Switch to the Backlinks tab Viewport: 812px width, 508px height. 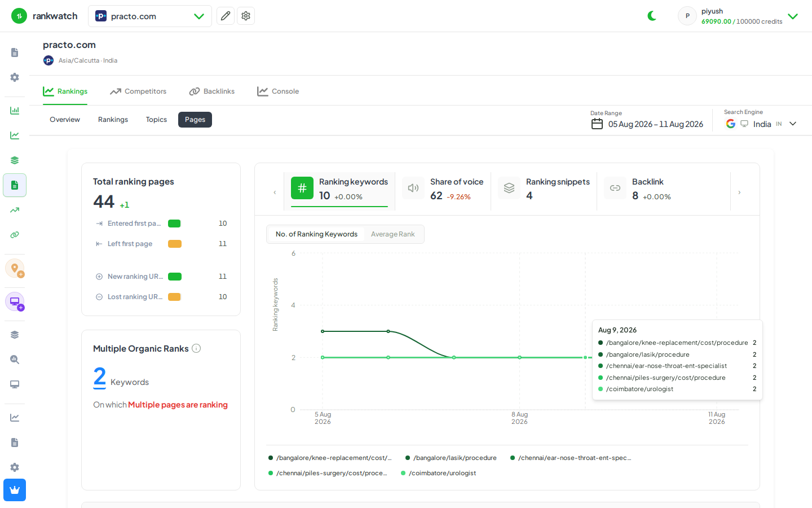coord(212,91)
